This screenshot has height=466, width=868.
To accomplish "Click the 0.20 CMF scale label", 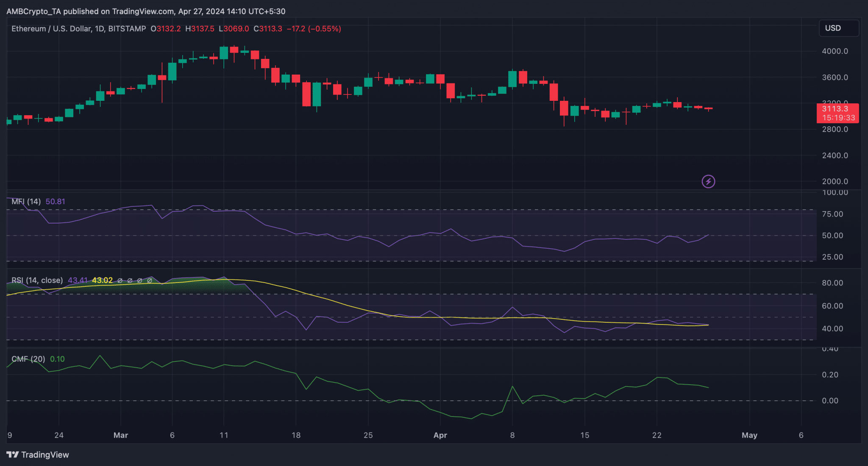I will pos(830,375).
